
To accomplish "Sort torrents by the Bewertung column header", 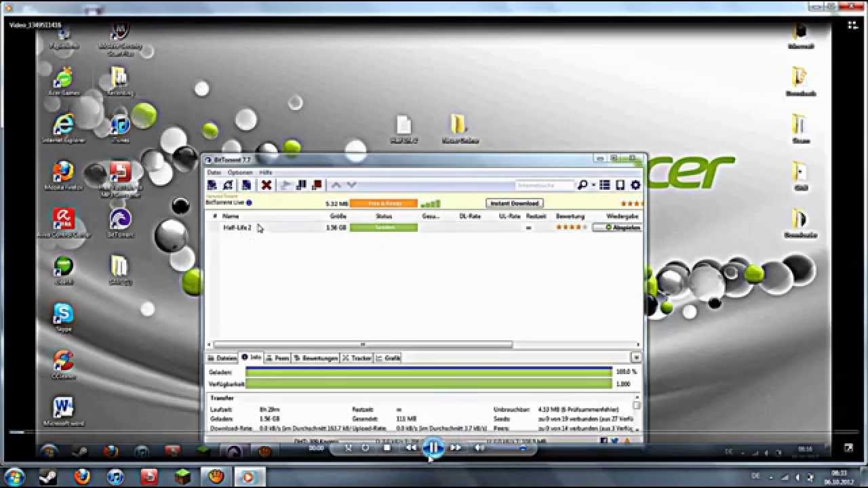I will [570, 216].
